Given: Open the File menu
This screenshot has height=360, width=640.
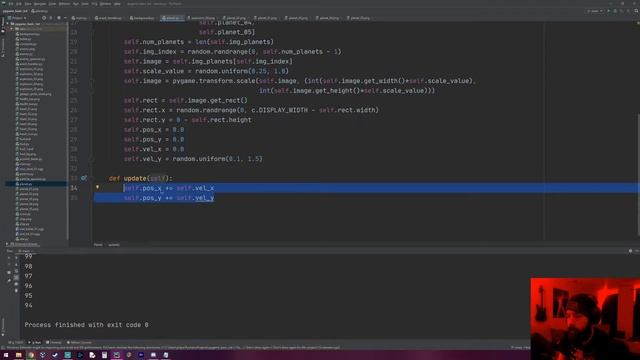Looking at the screenshot, I should click(x=11, y=4).
